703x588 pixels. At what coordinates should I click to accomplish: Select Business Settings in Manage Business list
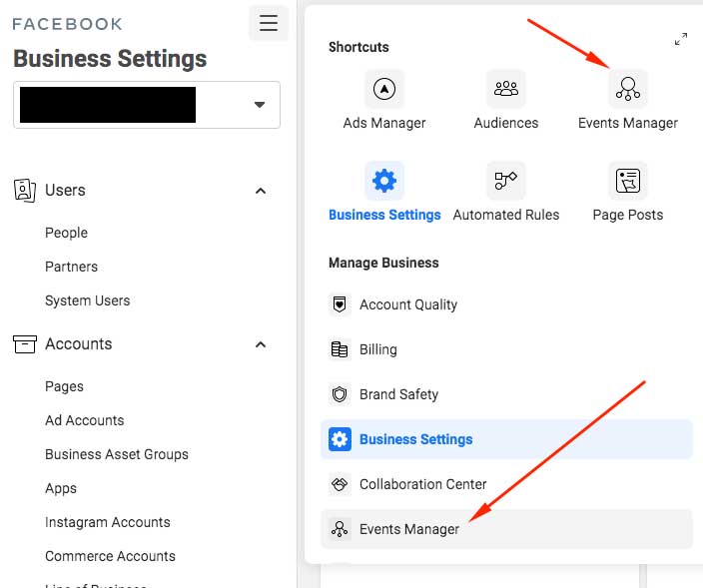point(506,439)
